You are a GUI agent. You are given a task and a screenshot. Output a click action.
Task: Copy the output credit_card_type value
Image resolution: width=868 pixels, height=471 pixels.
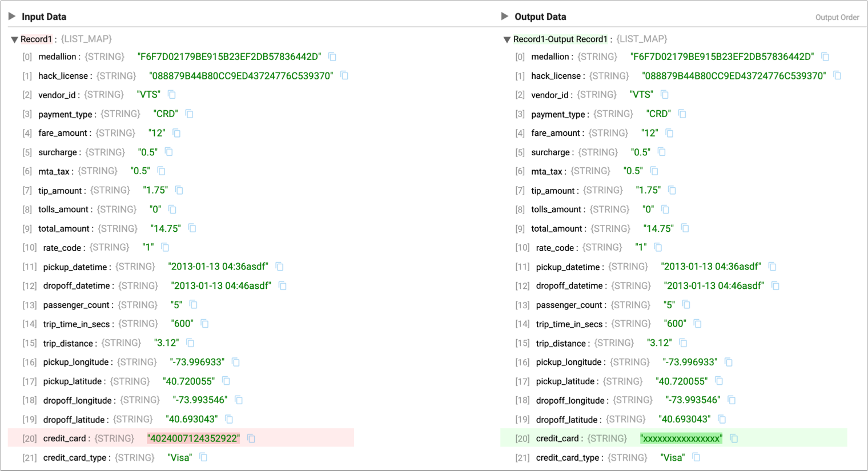point(696,457)
